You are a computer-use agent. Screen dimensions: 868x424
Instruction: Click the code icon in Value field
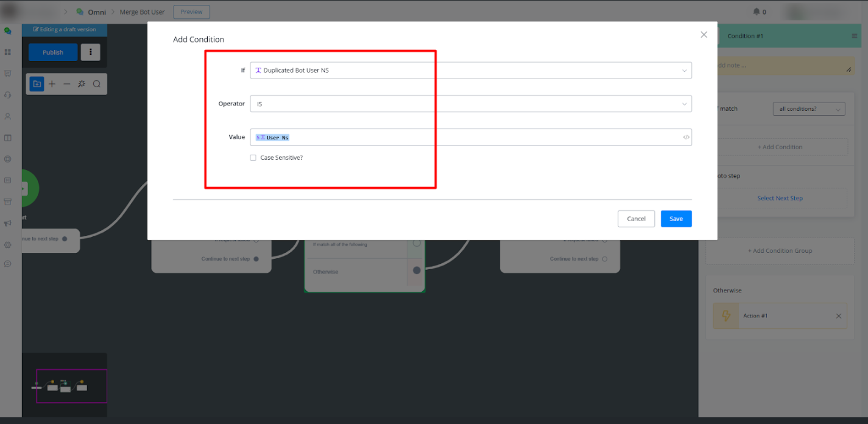(686, 137)
